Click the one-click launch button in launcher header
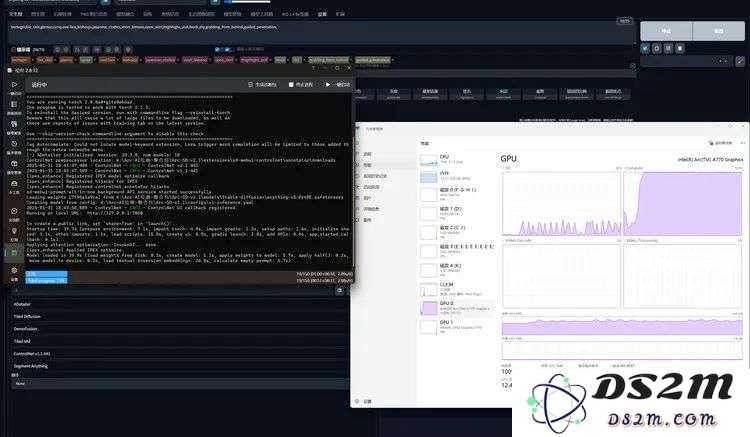Image resolution: width=750 pixels, height=437 pixels. (x=338, y=85)
